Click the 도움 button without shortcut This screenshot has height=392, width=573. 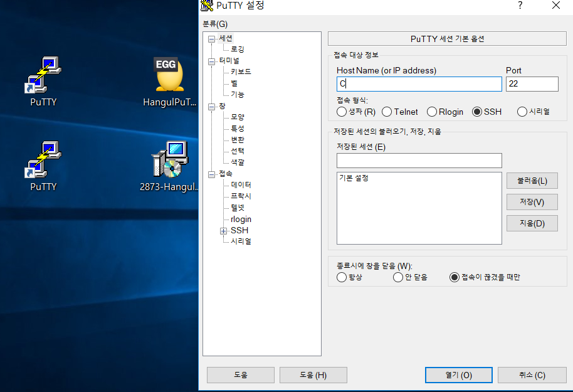[241, 375]
